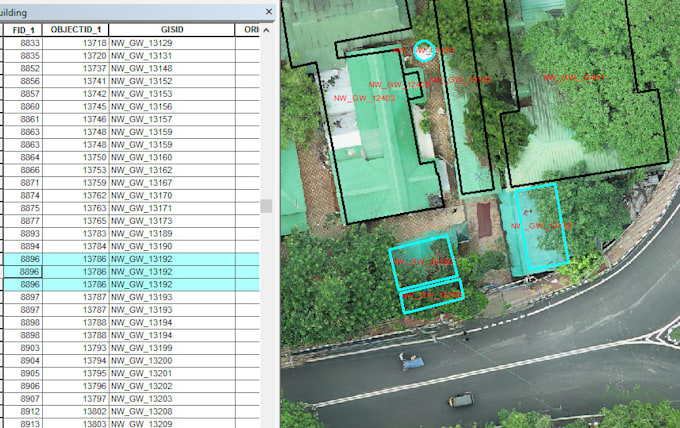Click the GISID cell NW_GW_13153
The height and width of the screenshot is (428, 680).
point(172,94)
